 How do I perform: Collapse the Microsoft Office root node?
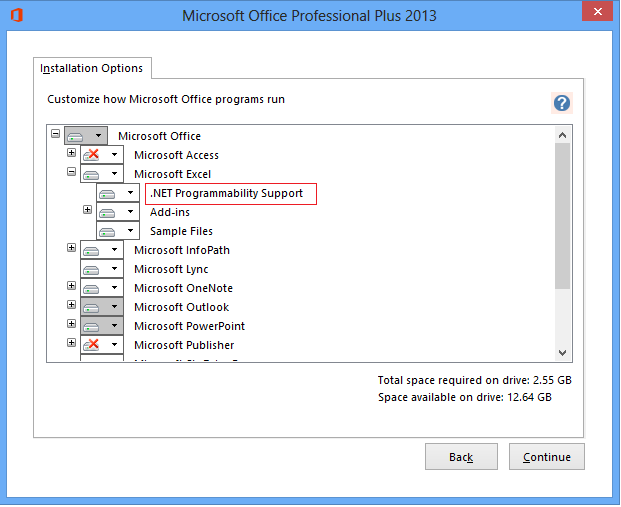click(x=55, y=133)
